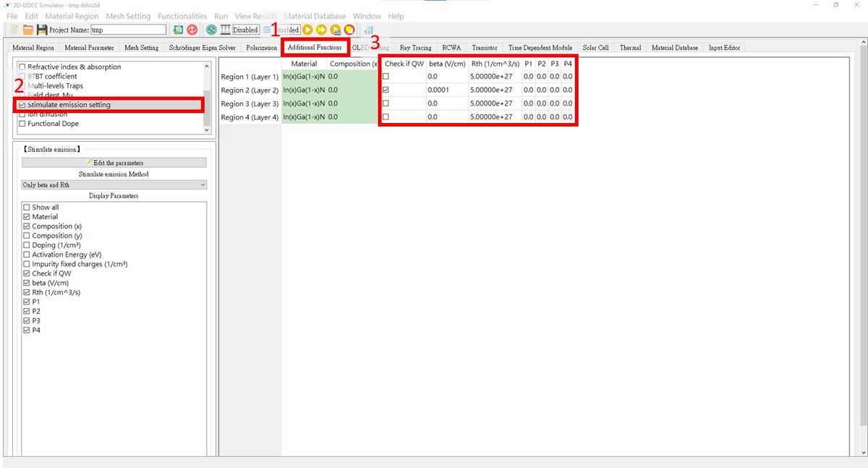The height and width of the screenshot is (468, 868).
Task: Click the Project Name input field
Action: pos(128,30)
